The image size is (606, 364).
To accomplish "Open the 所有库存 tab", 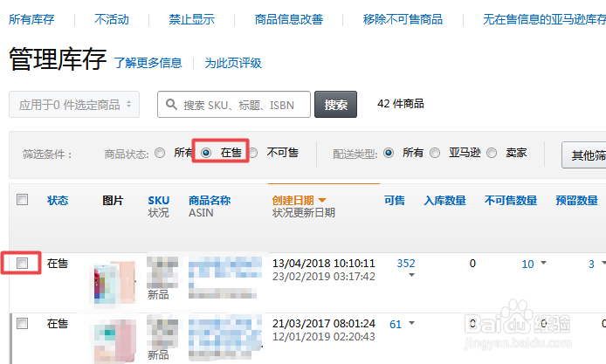I will pyautogui.click(x=31, y=19).
